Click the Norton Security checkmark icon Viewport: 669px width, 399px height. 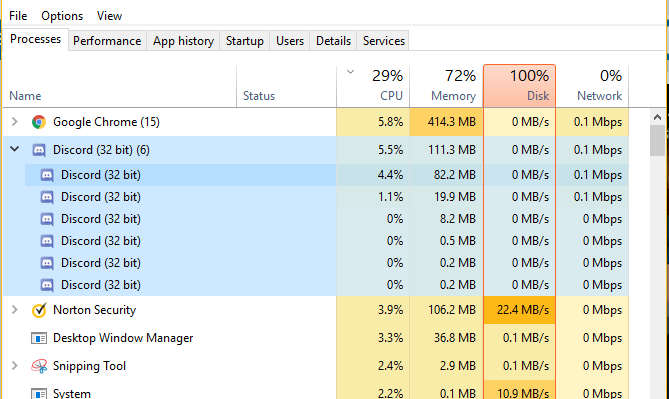click(x=39, y=310)
